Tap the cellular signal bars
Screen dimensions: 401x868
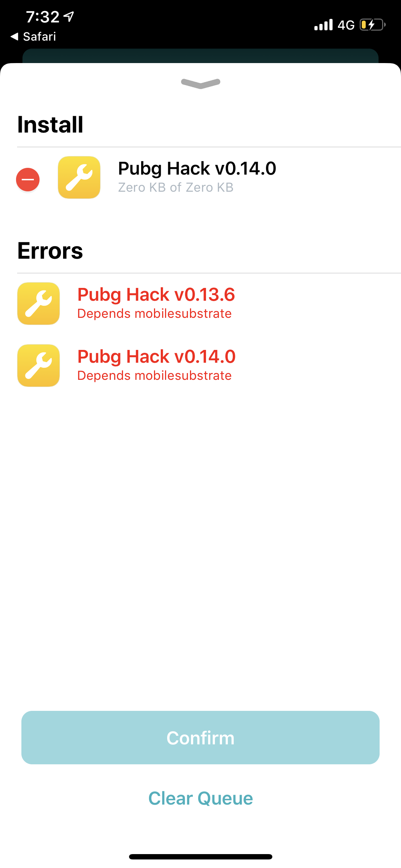point(323,25)
